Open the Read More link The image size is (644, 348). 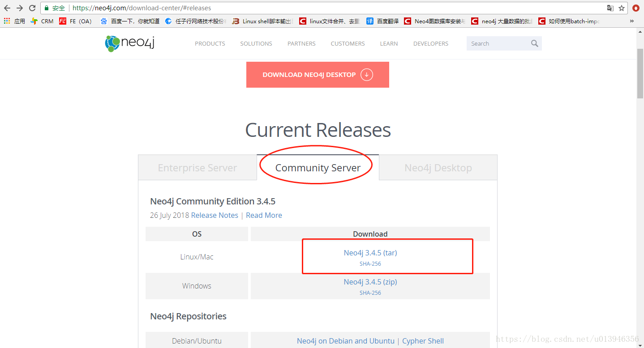[264, 215]
